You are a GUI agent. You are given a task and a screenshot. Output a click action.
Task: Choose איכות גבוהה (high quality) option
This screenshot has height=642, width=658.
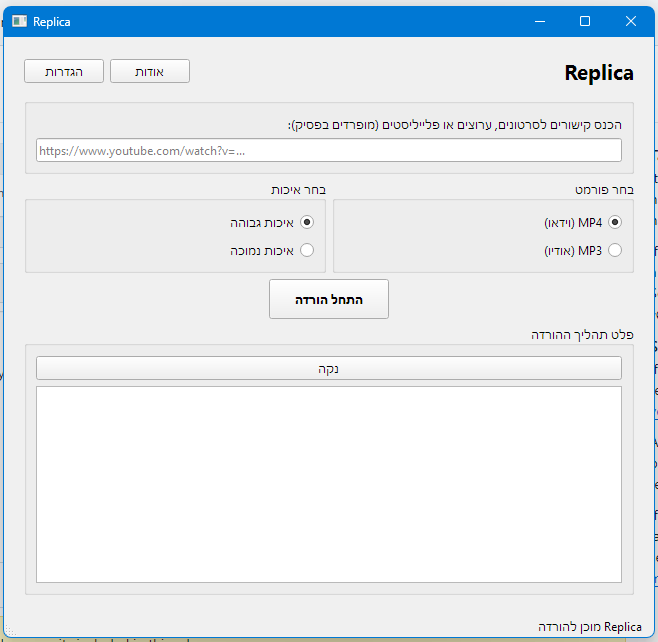(307, 222)
